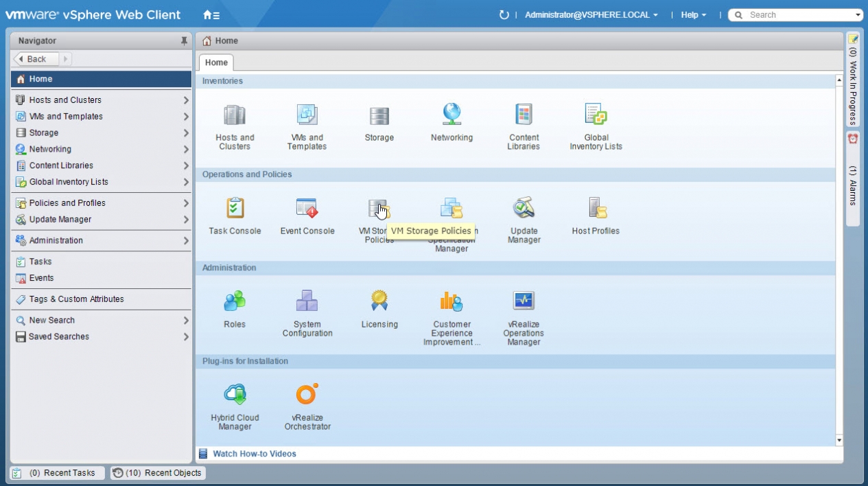
Task: Open the Watch How-to Videos link
Action: coord(255,454)
